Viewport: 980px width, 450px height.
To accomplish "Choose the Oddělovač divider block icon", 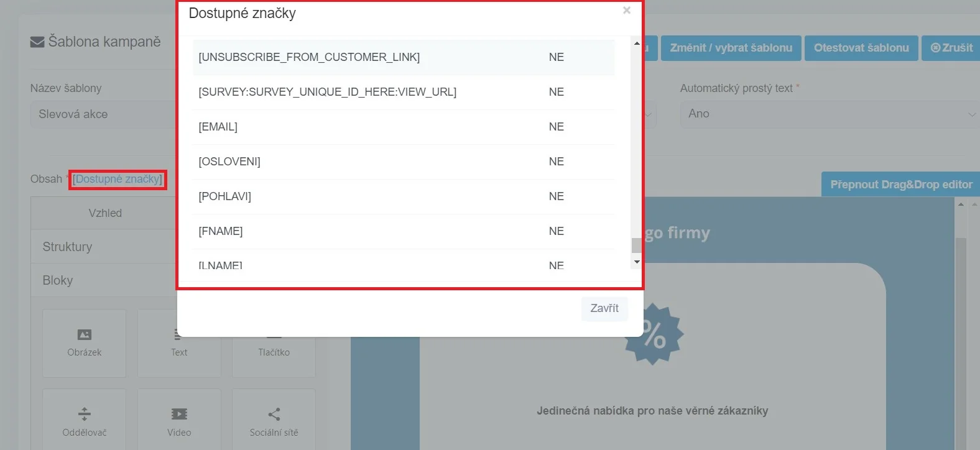I will tap(85, 414).
